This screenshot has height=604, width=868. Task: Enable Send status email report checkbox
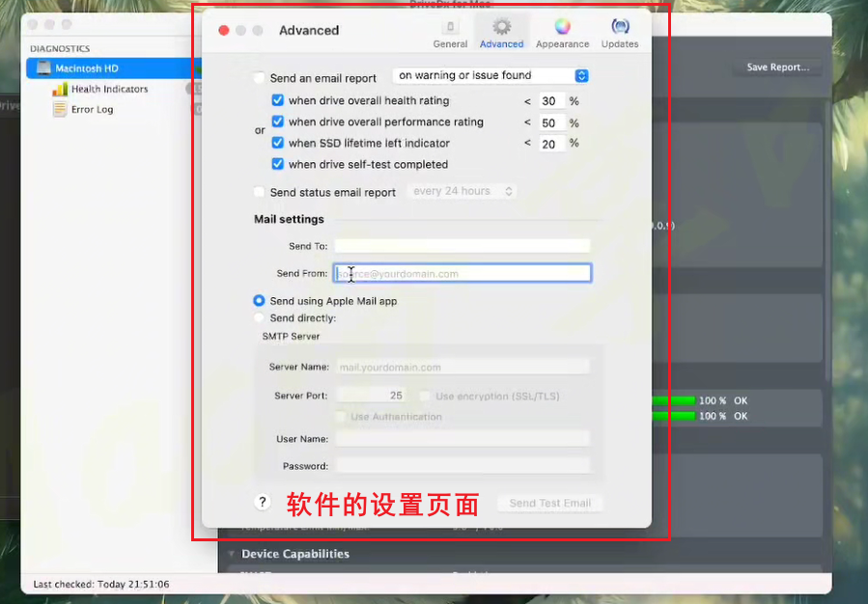pos(259,192)
